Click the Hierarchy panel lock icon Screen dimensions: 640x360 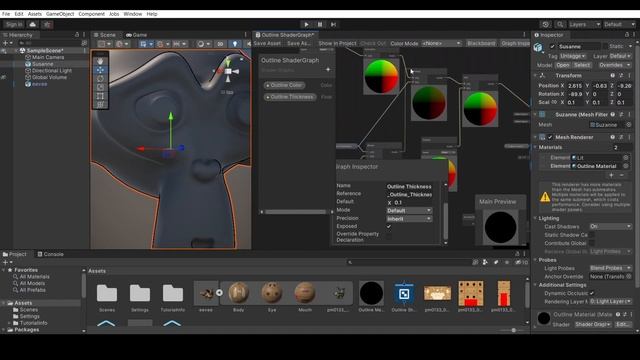click(77, 35)
